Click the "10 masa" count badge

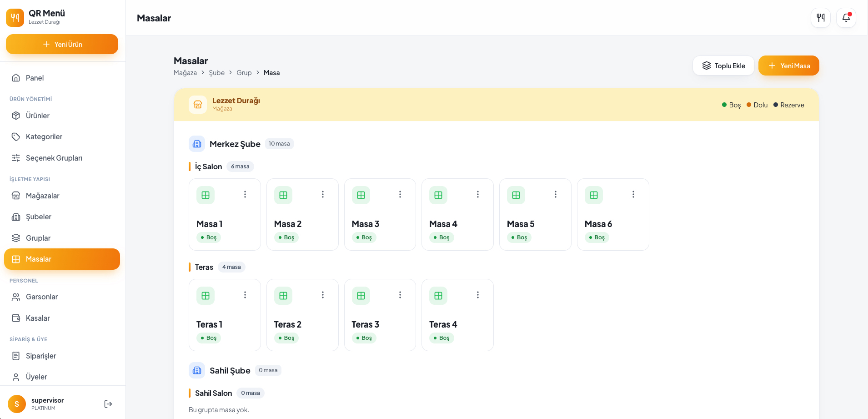(279, 144)
